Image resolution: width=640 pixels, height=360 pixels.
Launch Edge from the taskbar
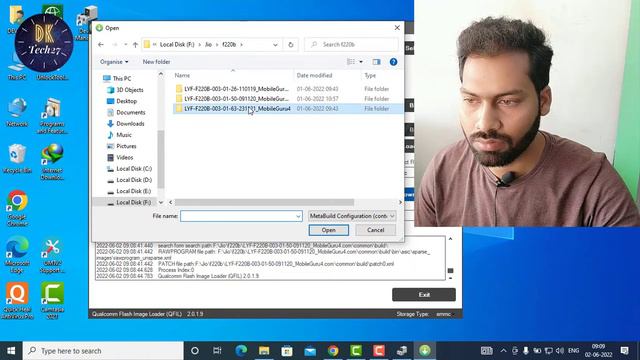241,351
